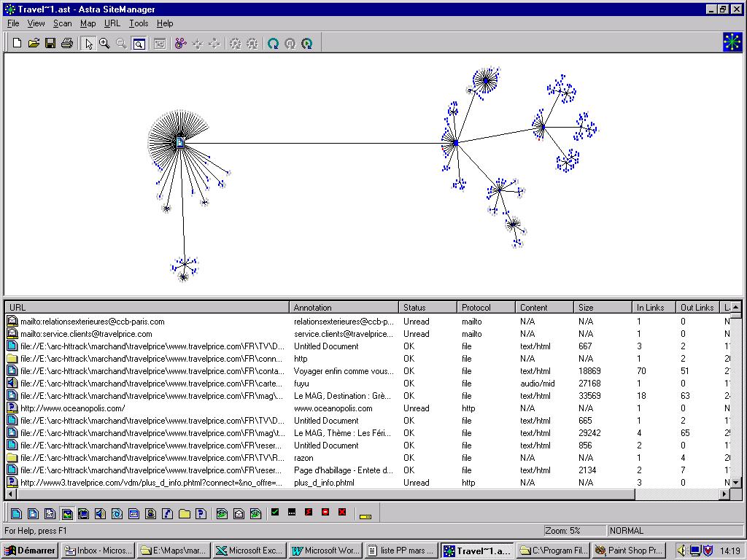747x560 pixels.
Task: Click the grey pause scan icon
Action: point(290,43)
